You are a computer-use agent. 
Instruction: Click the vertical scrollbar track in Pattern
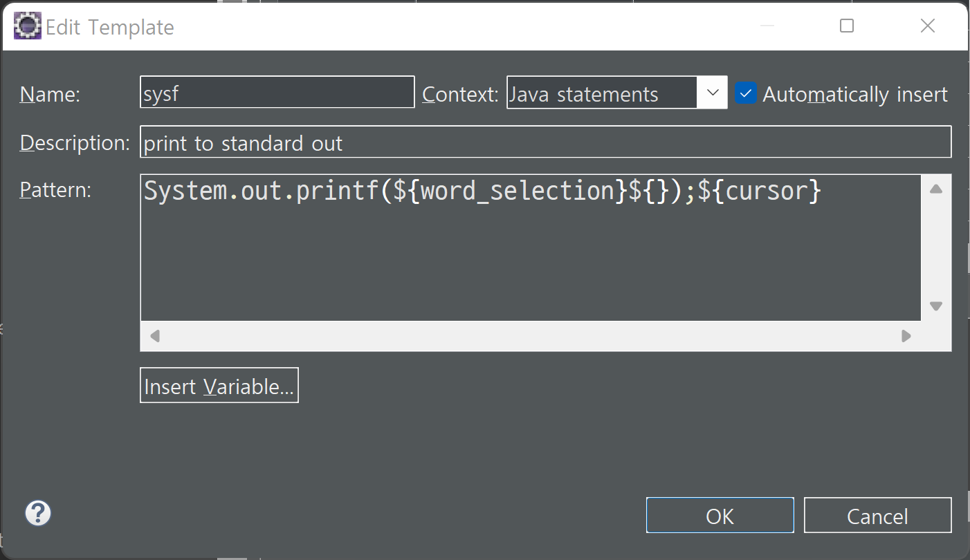pyautogui.click(x=936, y=248)
